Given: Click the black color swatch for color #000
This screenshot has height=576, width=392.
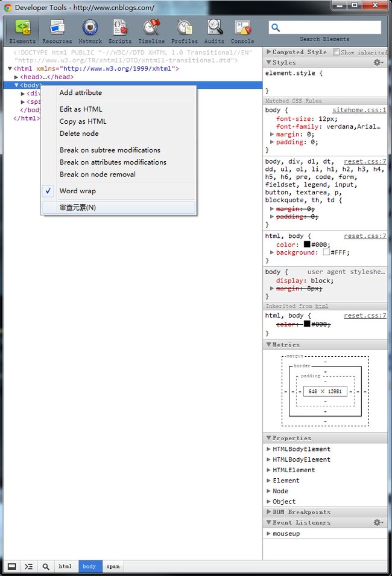Looking at the screenshot, I should (307, 245).
